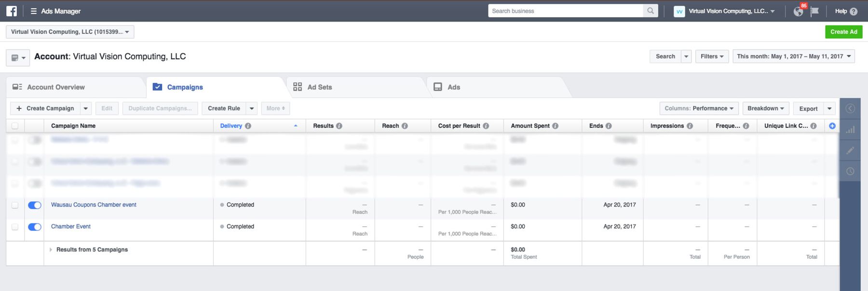Open the business account name dropdown
This screenshot has height=291, width=868.
732,11
